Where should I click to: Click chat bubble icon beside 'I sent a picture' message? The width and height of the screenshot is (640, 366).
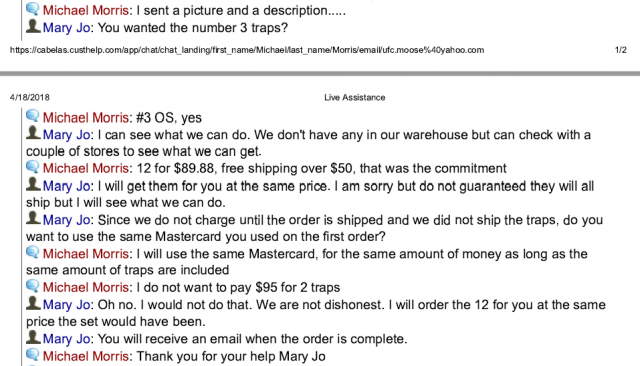(33, 9)
